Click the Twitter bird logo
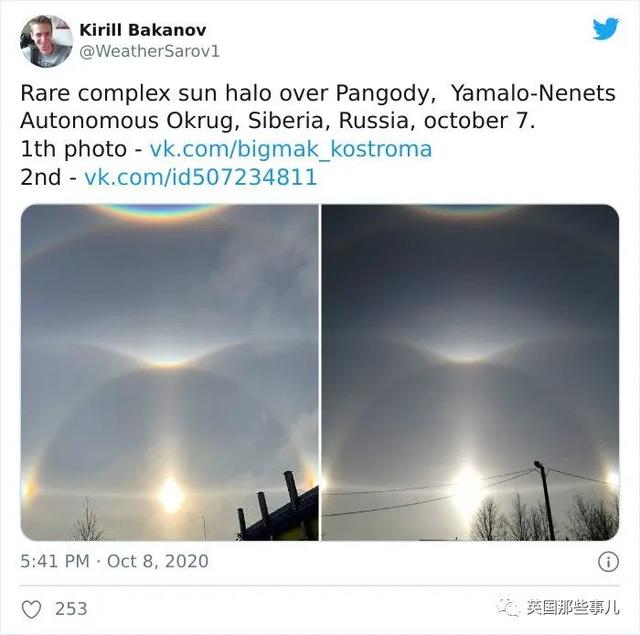 (606, 29)
